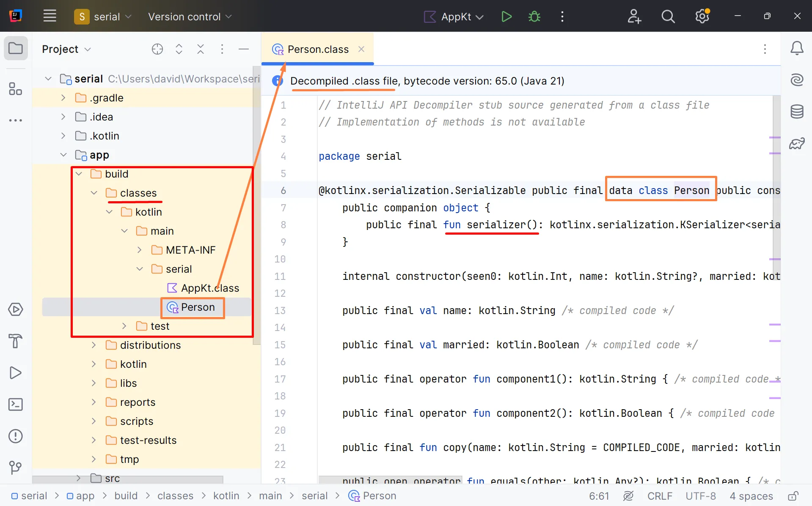
Task: Click the CRLF line separator indicator
Action: 659,496
